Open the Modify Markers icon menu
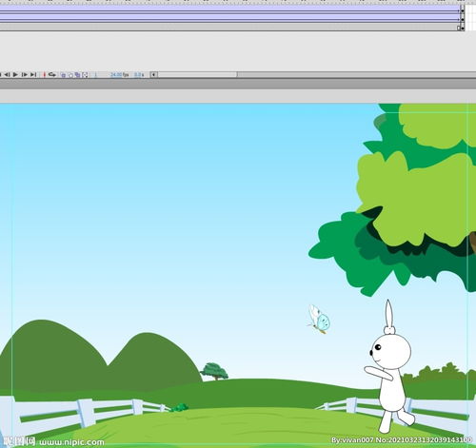The width and height of the screenshot is (476, 448). coord(85,75)
